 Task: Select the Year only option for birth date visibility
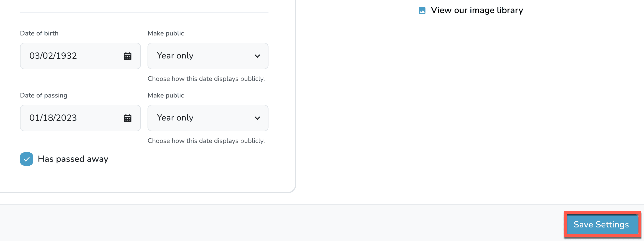(x=207, y=56)
